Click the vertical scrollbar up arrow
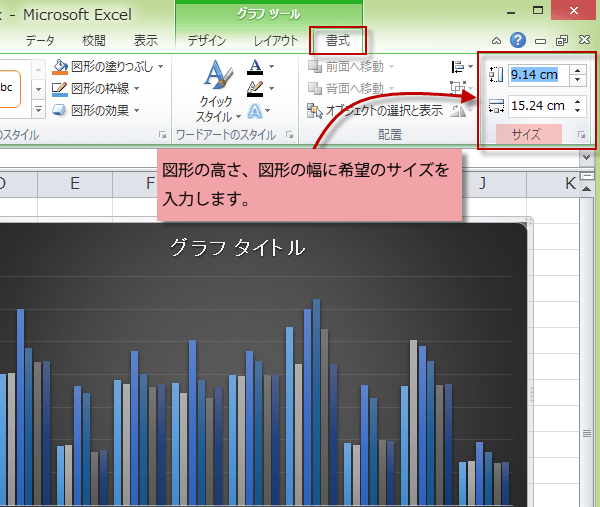 587,189
